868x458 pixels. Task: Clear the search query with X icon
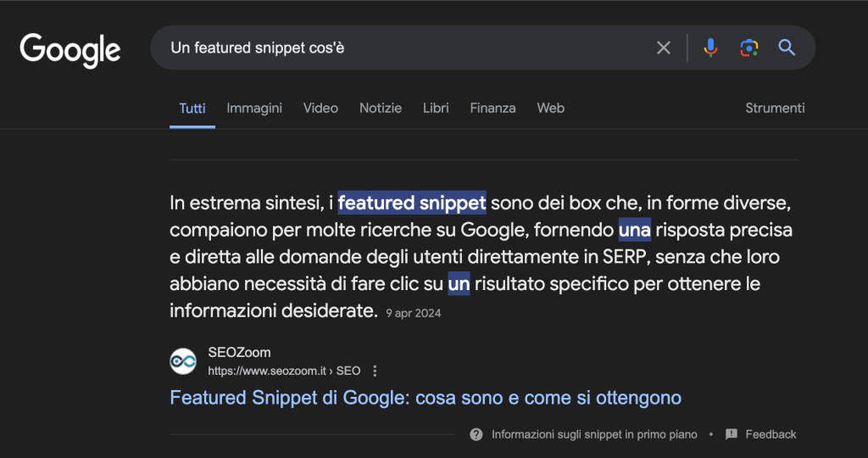pos(663,47)
